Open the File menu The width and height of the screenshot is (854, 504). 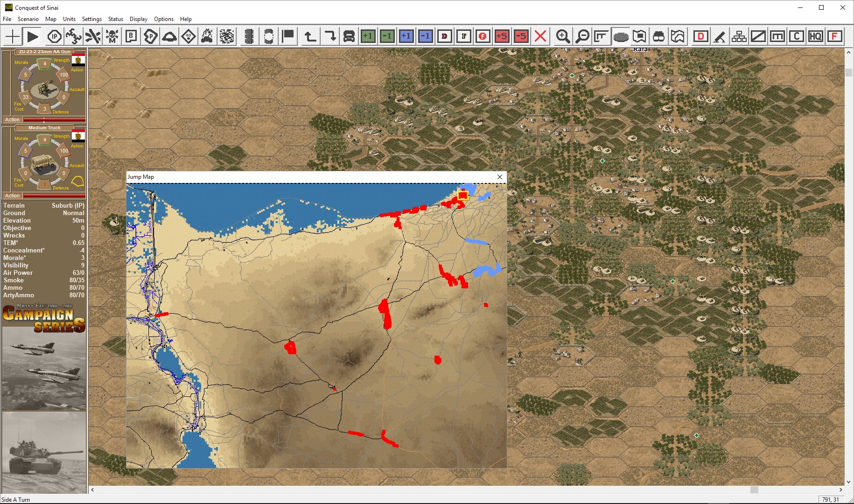pyautogui.click(x=7, y=19)
